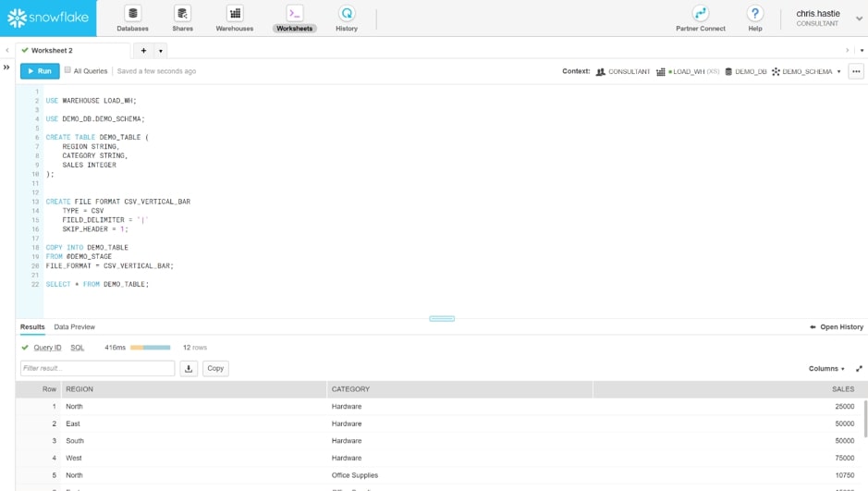
Task: Switch to the Data Preview tab
Action: [74, 327]
